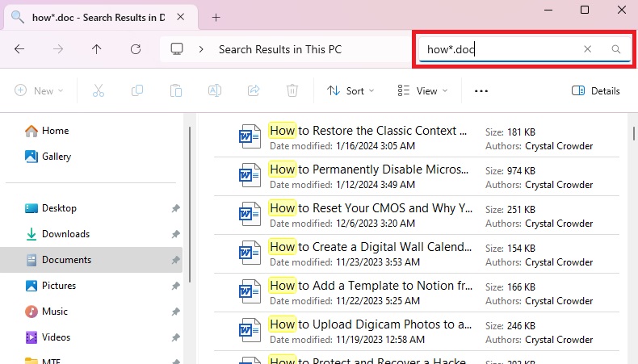Screen dimensions: 638x364
Task: Open Gallery in the sidebar
Action: point(48,157)
